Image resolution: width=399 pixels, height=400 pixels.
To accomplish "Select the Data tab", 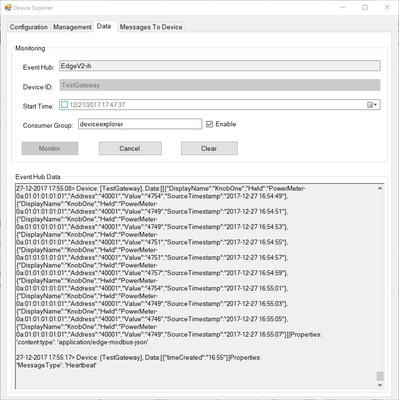I will (104, 26).
